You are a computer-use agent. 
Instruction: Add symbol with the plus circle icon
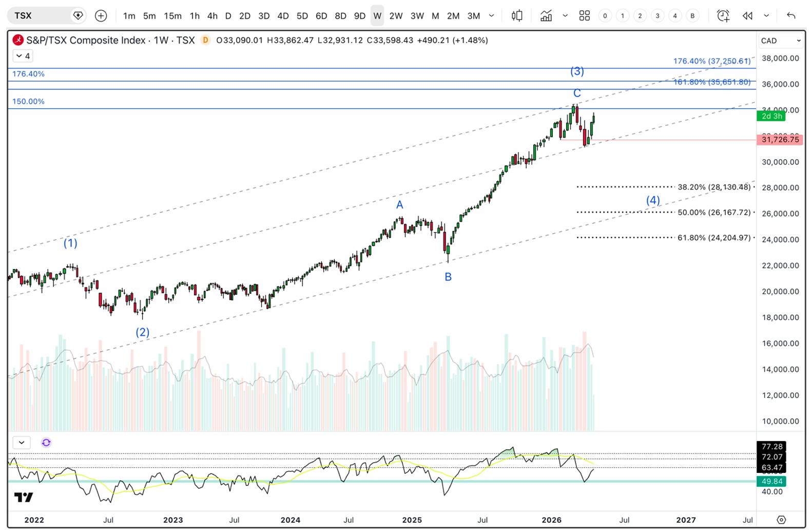click(101, 15)
